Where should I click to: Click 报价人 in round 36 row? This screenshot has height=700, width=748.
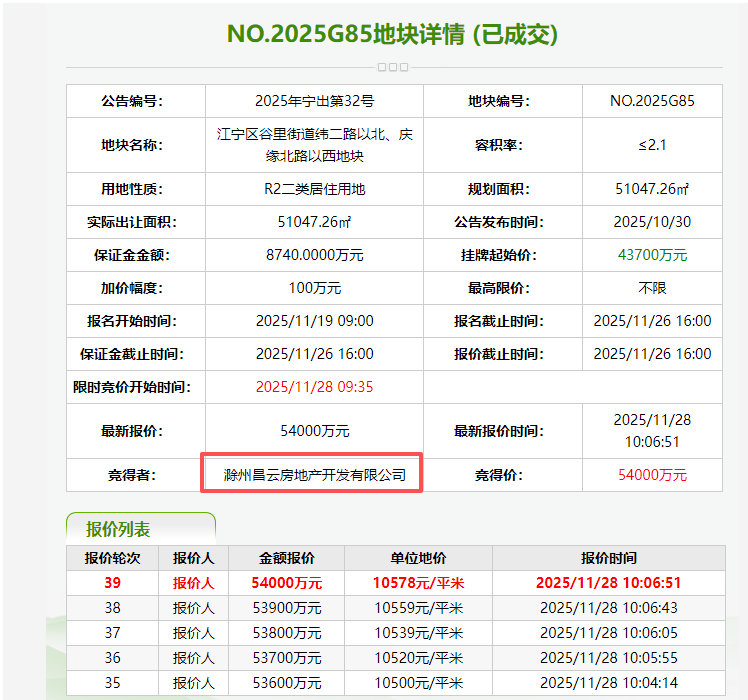pyautogui.click(x=193, y=658)
